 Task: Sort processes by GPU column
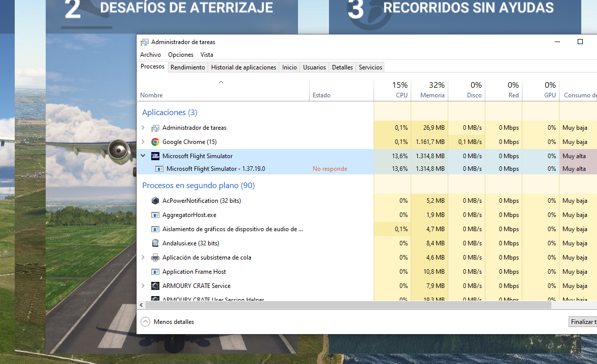[541, 91]
